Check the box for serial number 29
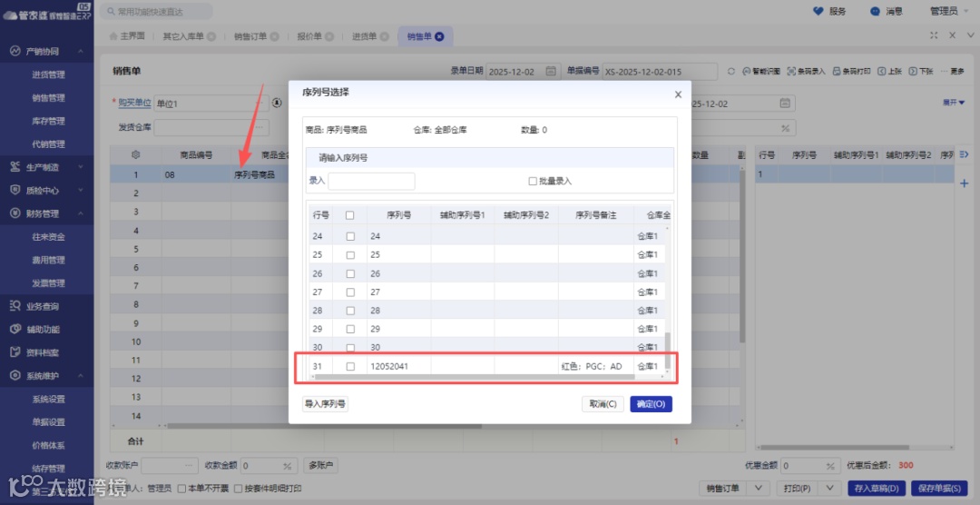This screenshot has width=980, height=505. 350,329
